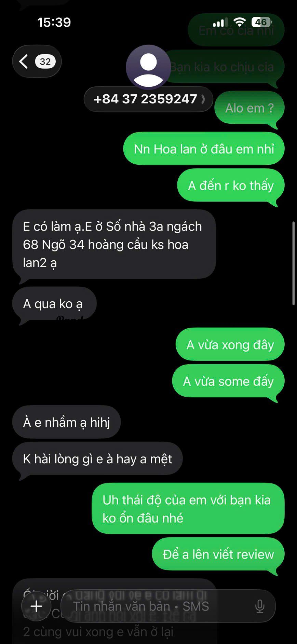Tap the battery indicator showing 46
Image resolution: width=297 pixels, height=644 pixels.
coord(262,23)
